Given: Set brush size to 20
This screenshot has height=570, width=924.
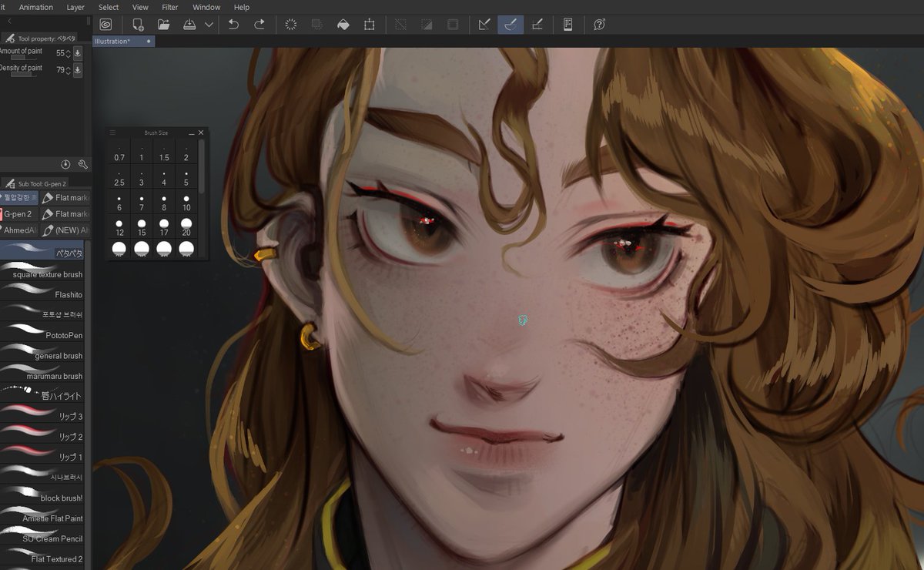Looking at the screenshot, I should (x=186, y=227).
